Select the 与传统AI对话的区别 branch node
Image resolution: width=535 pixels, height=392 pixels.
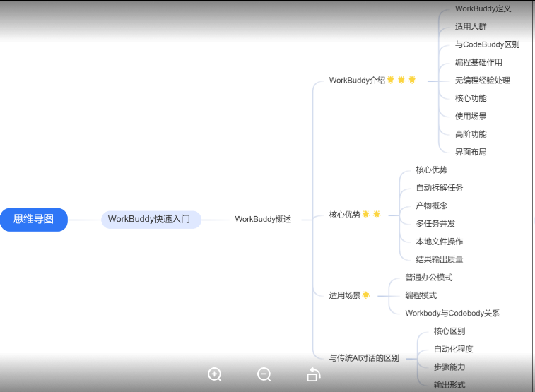click(364, 358)
